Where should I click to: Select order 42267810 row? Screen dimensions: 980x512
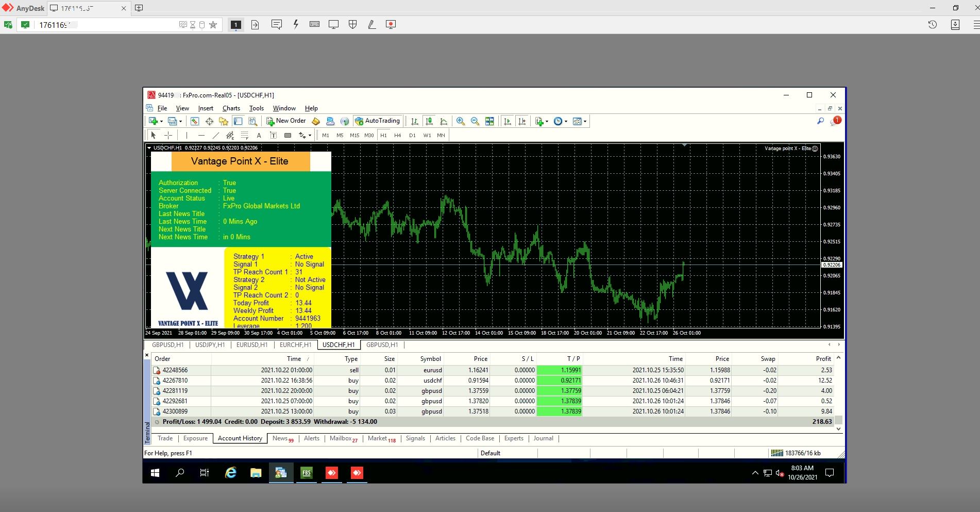point(493,381)
